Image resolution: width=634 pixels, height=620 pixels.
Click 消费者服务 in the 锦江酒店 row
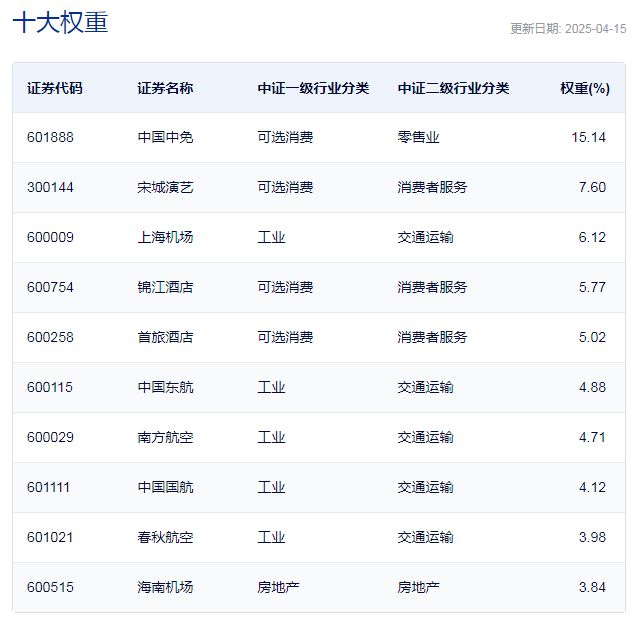[x=432, y=287]
